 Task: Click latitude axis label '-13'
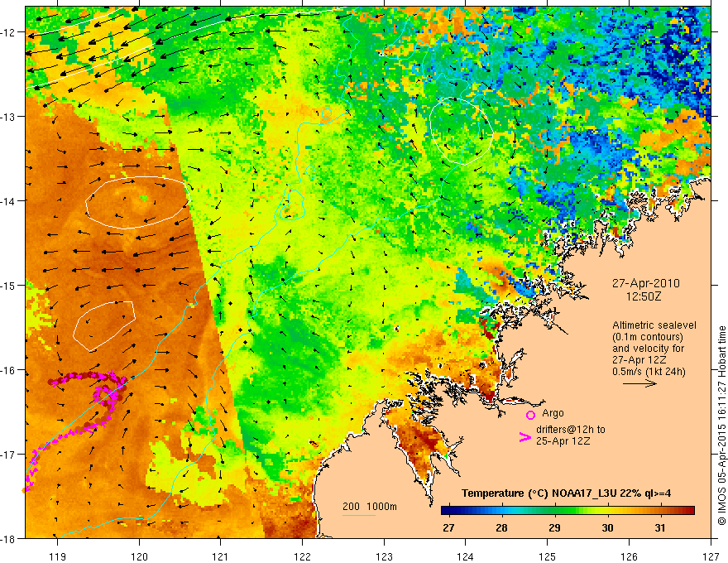click(x=8, y=117)
